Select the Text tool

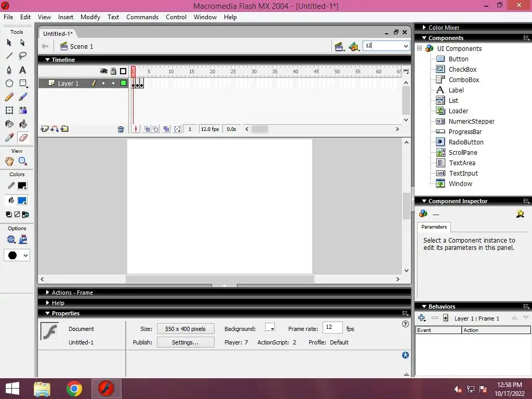[x=23, y=70]
